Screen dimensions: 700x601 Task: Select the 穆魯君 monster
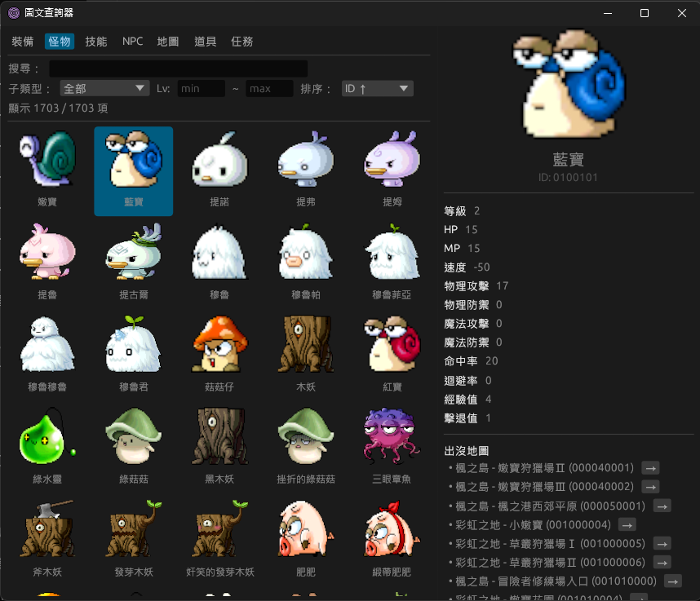coord(134,356)
